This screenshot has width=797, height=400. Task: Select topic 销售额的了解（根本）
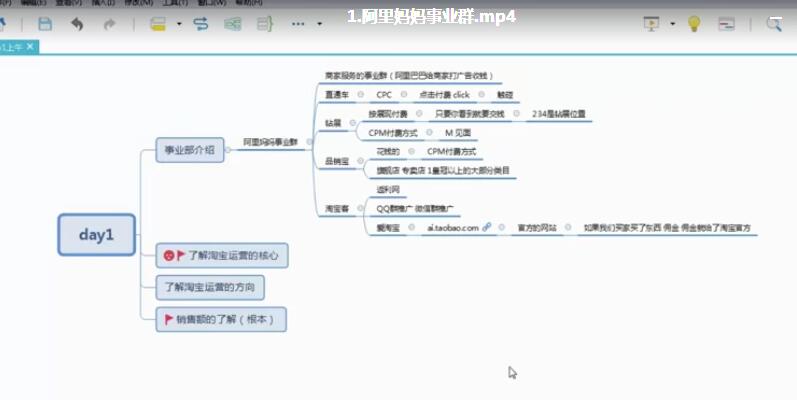pos(222,319)
